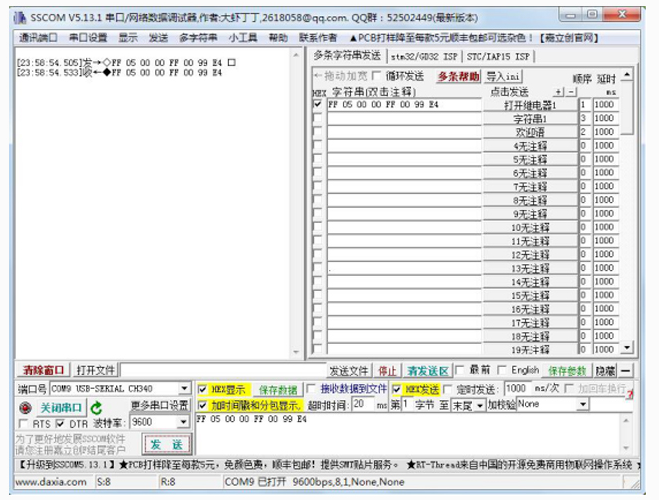Image resolution: width=659 pixels, height=500 pixels.
Task: Switch to stm32/GD32 ISP tab
Action: tap(424, 56)
